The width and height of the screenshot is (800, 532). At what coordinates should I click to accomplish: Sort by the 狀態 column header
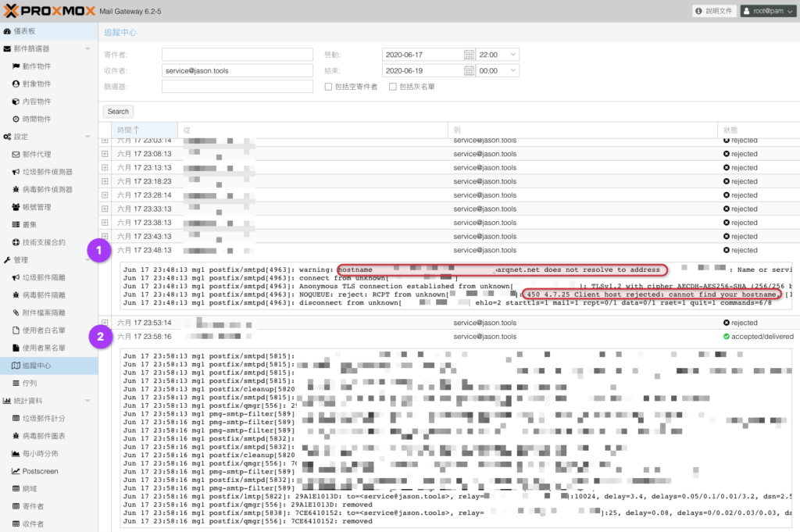758,130
